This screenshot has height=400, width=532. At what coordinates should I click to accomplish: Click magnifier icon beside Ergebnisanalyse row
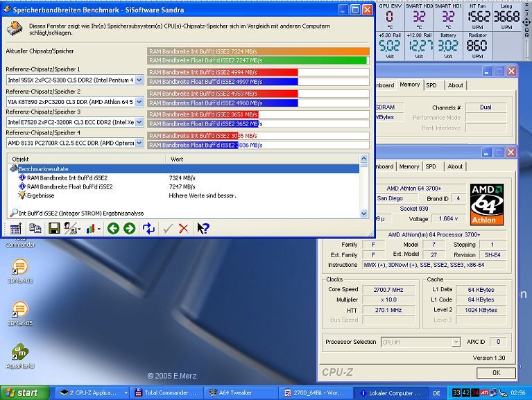tap(14, 213)
